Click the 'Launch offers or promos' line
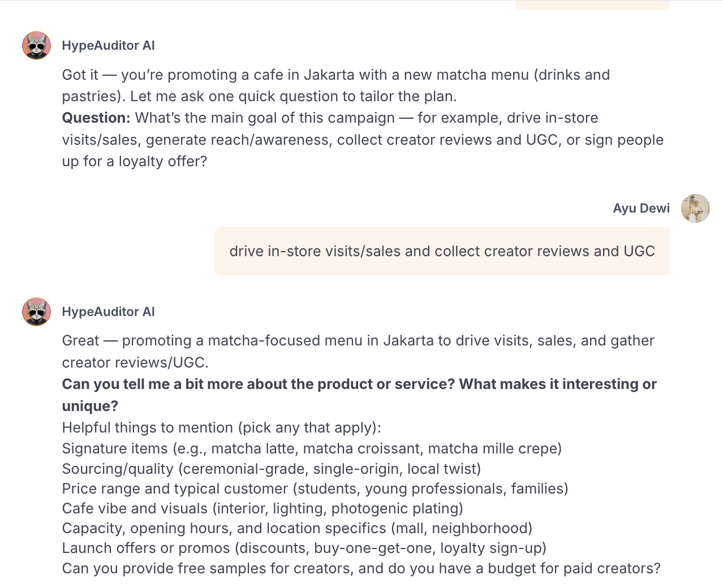723x588 pixels. coord(304,548)
